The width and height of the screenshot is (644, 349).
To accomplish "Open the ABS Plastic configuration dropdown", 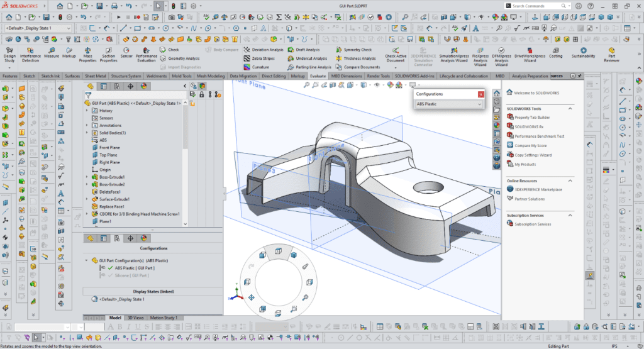I will coord(448,104).
